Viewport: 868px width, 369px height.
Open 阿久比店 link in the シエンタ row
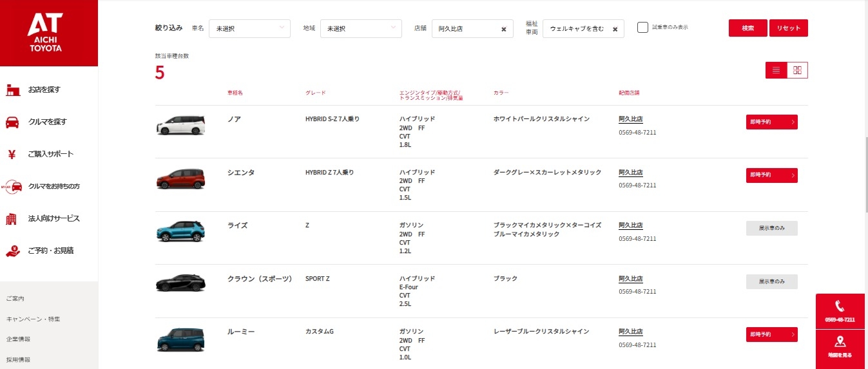[x=630, y=173]
